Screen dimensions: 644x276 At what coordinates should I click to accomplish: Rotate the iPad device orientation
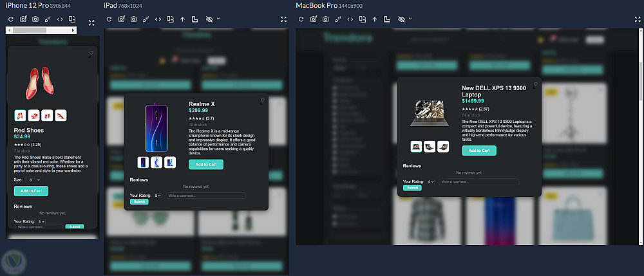(171, 19)
